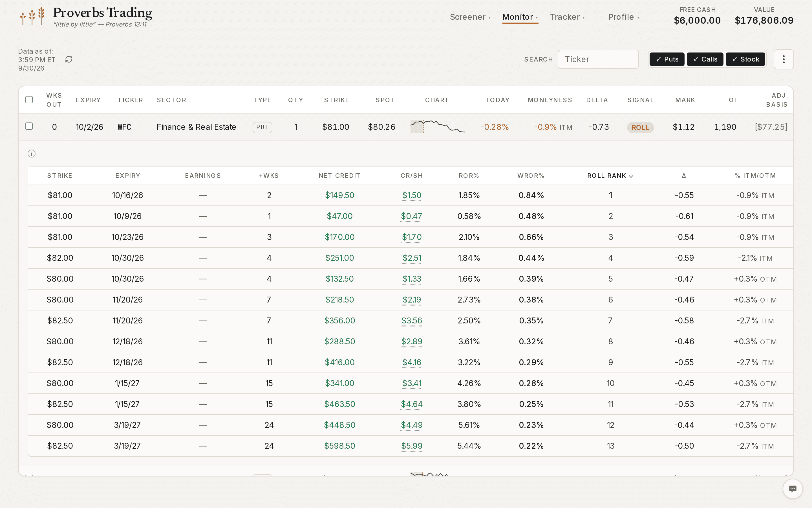Screen dimensions: 812x508
Task: Click the ROLL signal badge
Action: tap(640, 127)
